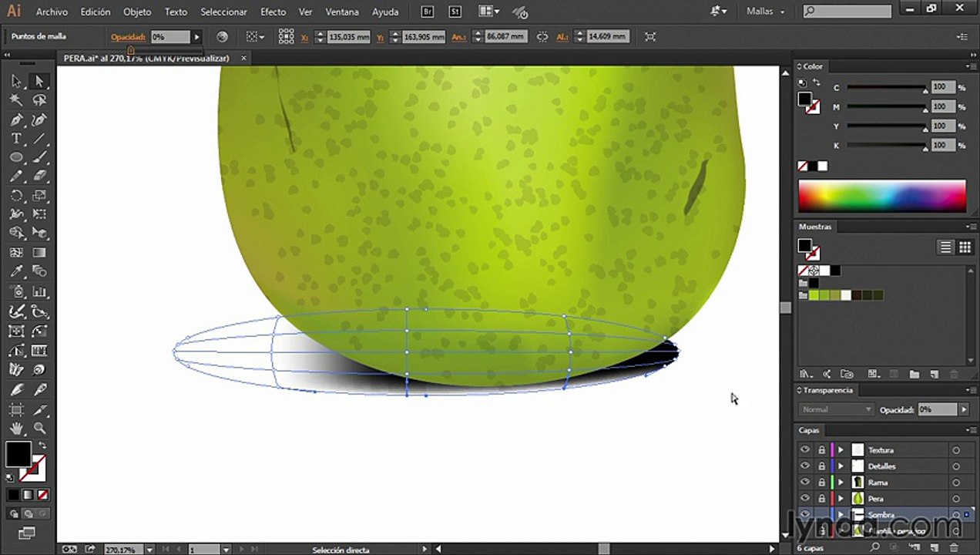Hide the Rama layer

click(x=805, y=483)
